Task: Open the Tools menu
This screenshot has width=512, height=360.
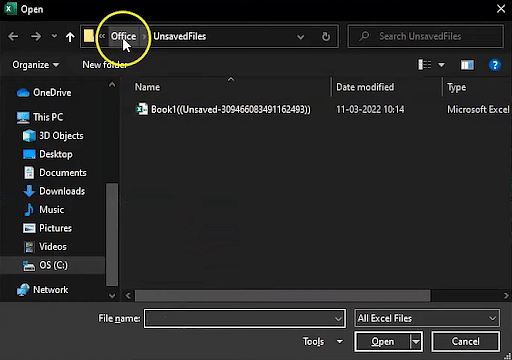Action: [x=323, y=341]
